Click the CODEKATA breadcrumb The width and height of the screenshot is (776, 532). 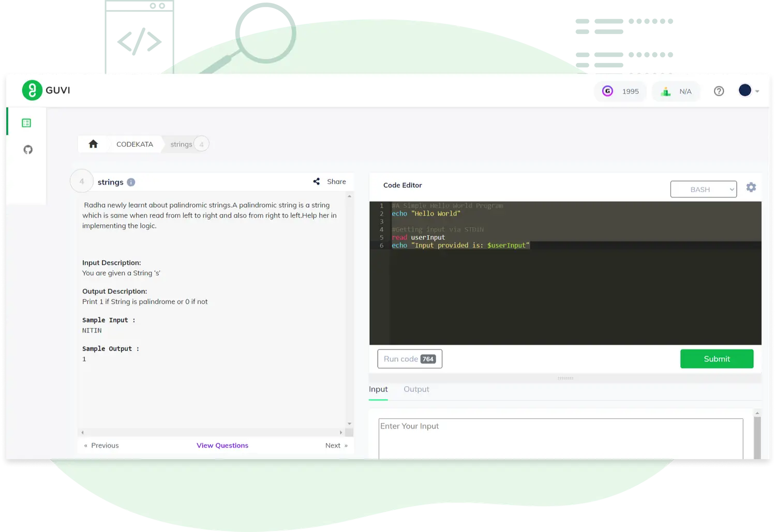click(x=135, y=144)
